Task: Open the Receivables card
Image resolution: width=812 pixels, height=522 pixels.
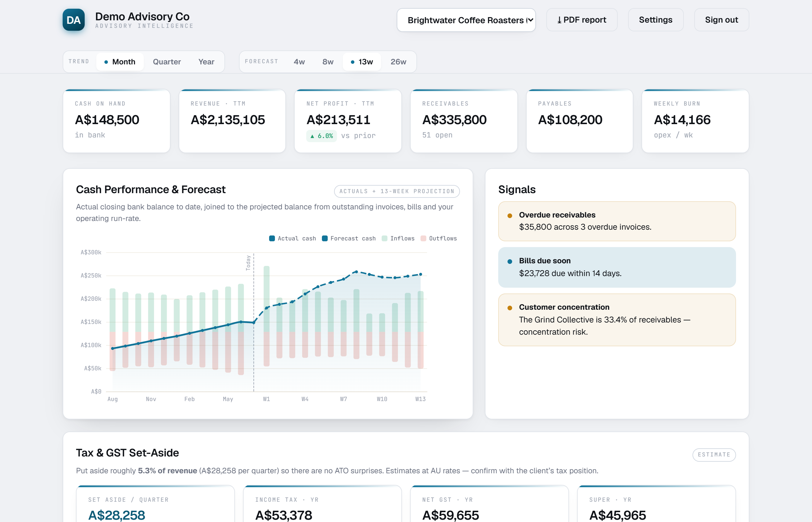Action: (x=464, y=121)
